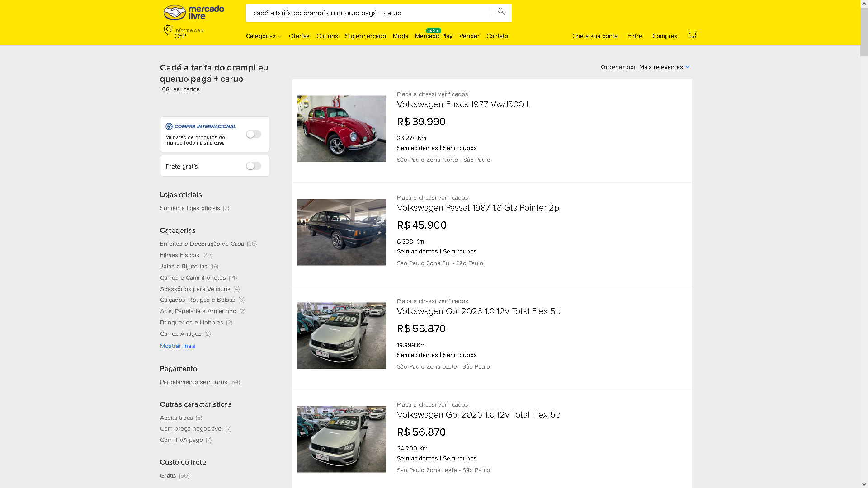Toggle the Compra Internacional switch
Screen dimensions: 868x488
point(254,134)
